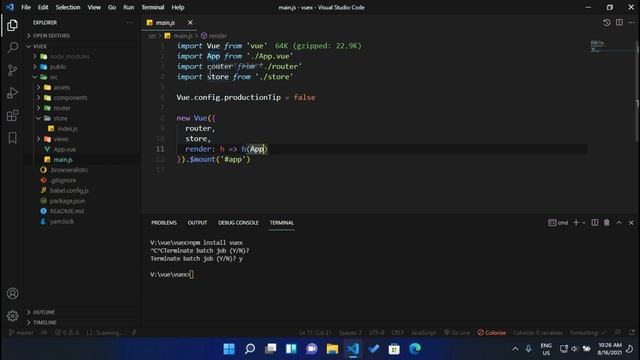640x360 pixels.
Task: Launch a new terminal with plus icon
Action: (576, 222)
